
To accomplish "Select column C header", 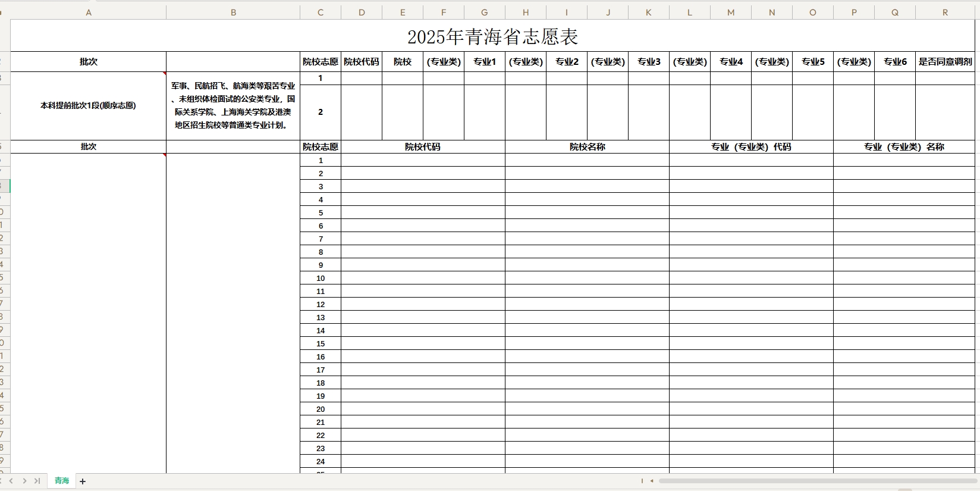I will click(x=321, y=12).
